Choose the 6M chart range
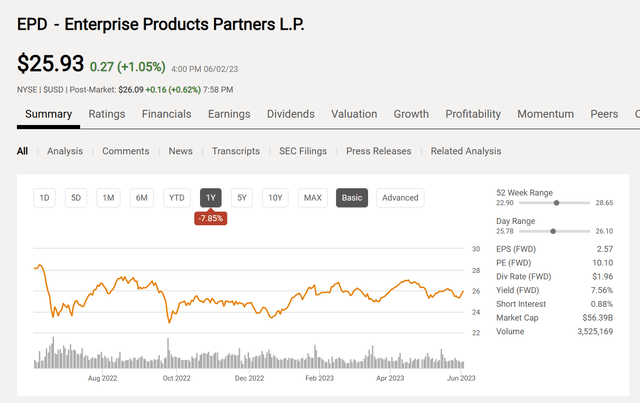Screen dimensions: 640x403 click(142, 198)
